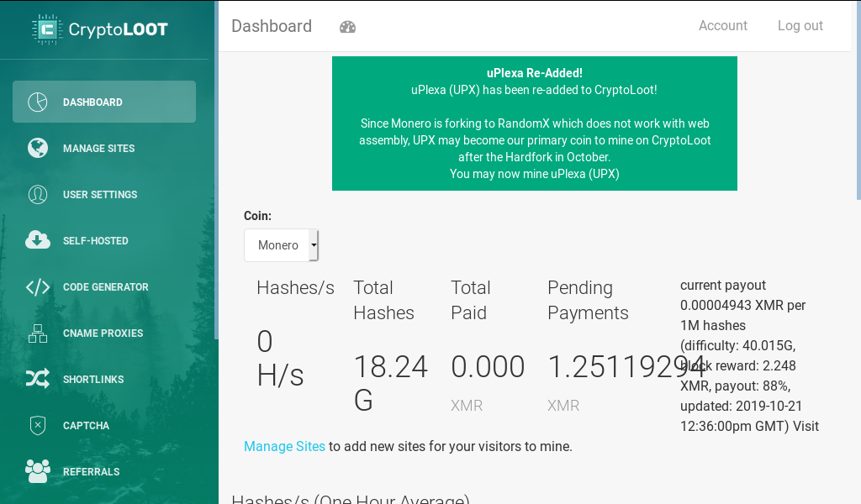Click 'You may now mine uPlexa (UPX)' line

coord(534,174)
